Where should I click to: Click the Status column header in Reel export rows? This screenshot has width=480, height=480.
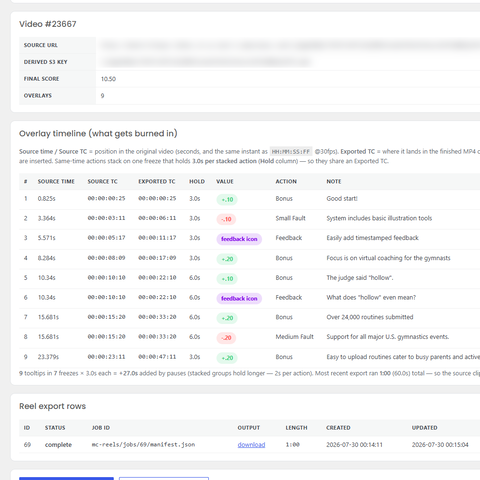point(55,428)
